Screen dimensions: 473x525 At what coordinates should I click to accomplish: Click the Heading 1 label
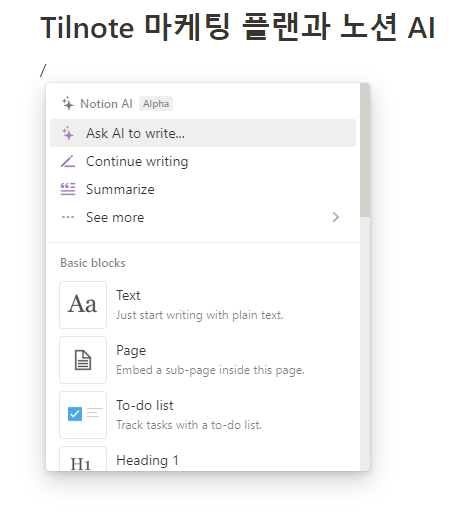[x=147, y=460]
